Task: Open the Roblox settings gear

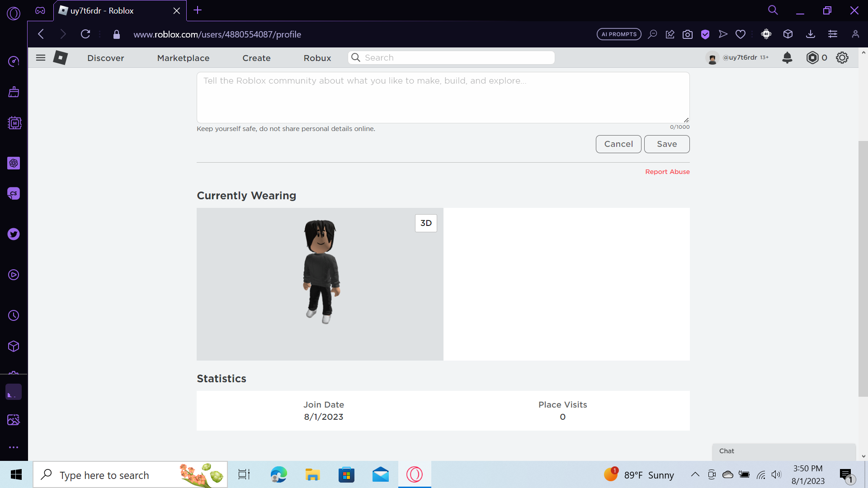Action: 842,57
